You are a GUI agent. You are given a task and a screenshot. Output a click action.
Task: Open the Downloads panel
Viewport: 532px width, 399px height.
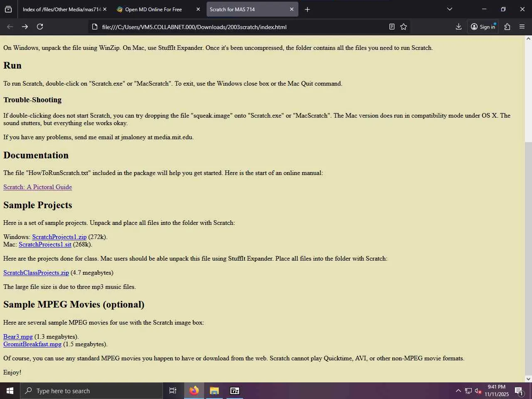458,27
